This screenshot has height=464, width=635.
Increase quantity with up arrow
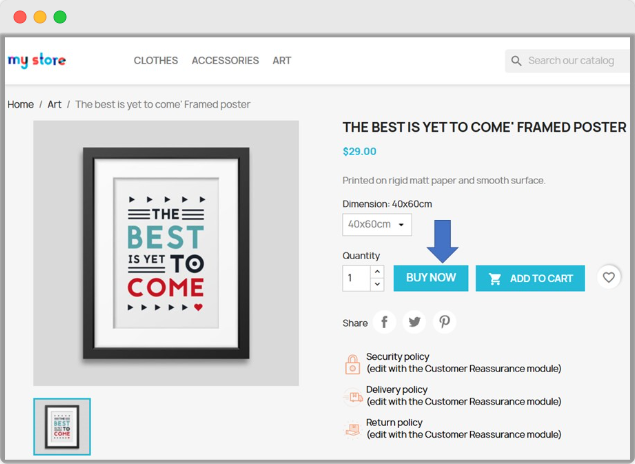(x=377, y=271)
